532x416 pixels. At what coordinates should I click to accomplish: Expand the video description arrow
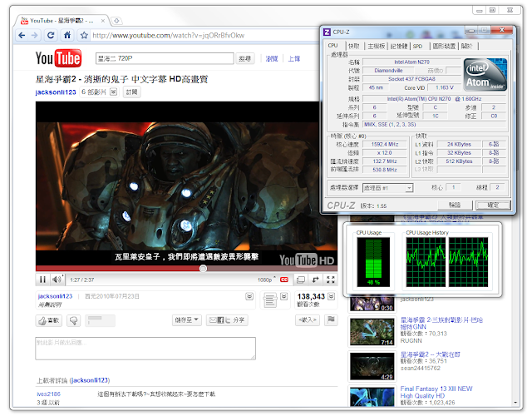click(249, 296)
